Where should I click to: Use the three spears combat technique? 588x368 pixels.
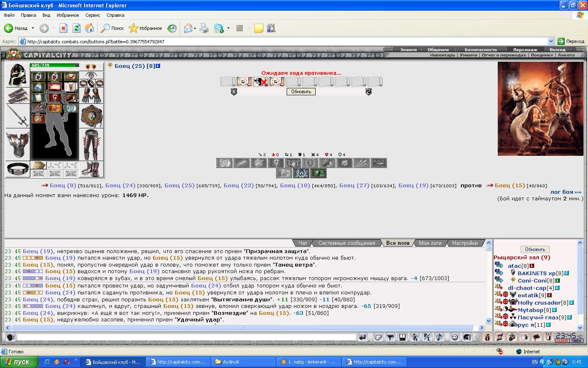[x=362, y=163]
